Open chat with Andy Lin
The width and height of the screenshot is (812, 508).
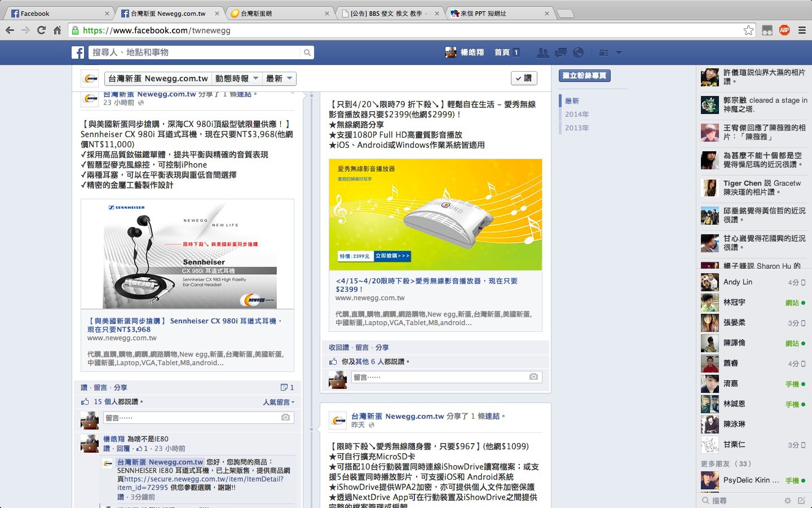[753, 282]
